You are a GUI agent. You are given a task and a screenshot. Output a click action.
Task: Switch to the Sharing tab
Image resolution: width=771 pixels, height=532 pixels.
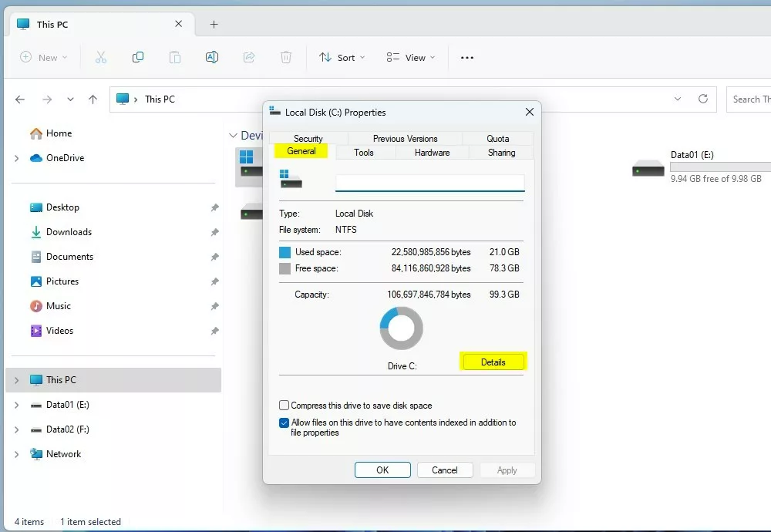coord(502,153)
